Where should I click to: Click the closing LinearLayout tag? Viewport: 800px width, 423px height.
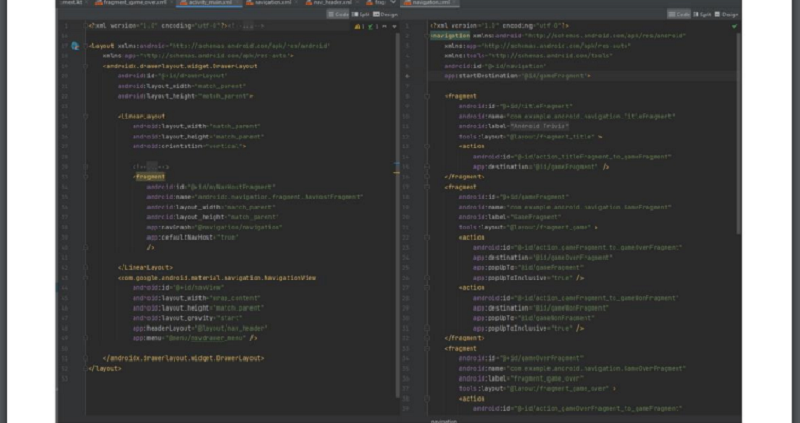coord(145,267)
